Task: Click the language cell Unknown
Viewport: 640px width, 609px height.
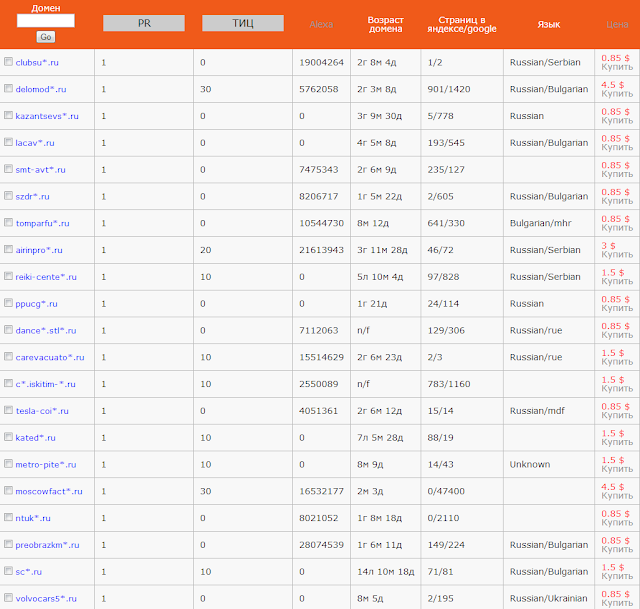Action: (x=530, y=465)
